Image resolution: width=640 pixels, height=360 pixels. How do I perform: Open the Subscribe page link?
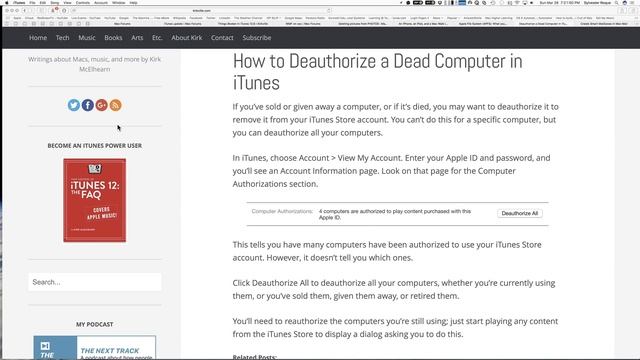[x=257, y=38]
